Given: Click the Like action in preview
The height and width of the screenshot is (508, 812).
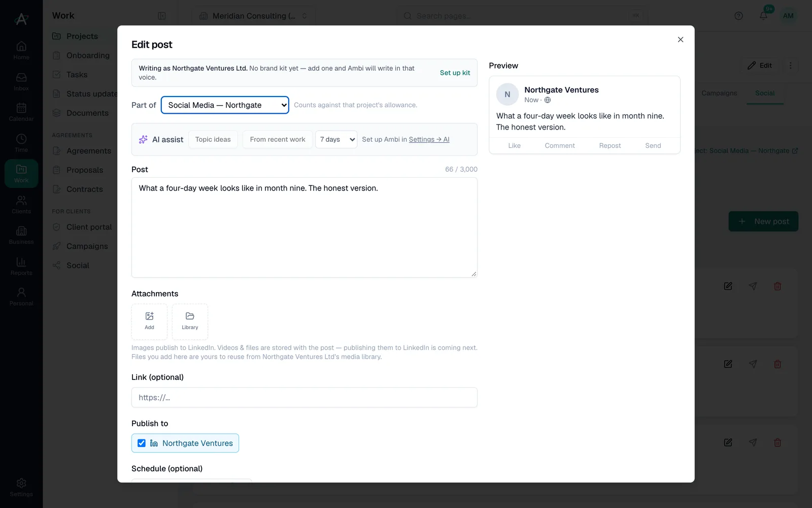Looking at the screenshot, I should 514,146.
